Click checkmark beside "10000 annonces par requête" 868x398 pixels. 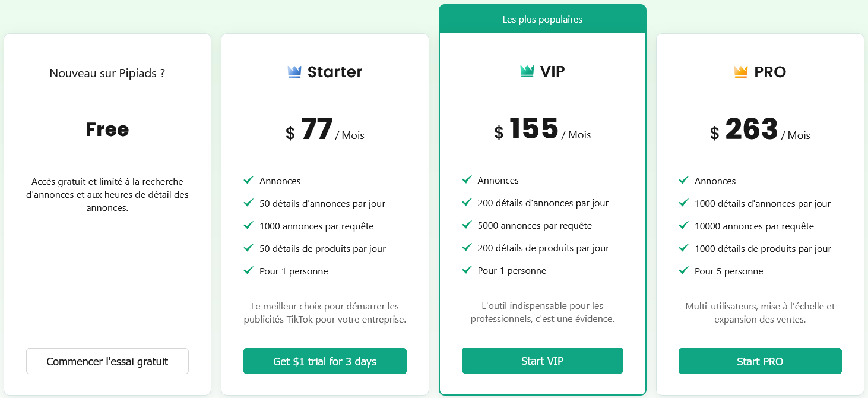click(x=684, y=226)
